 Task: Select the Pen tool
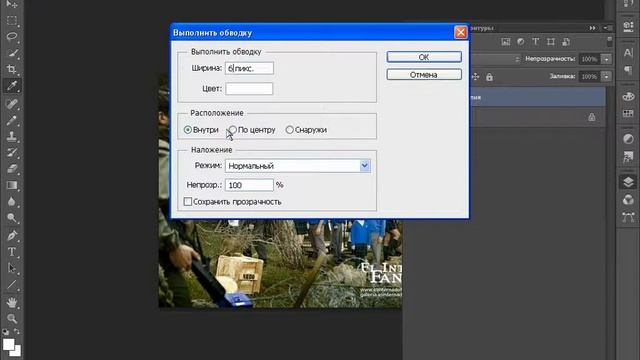click(x=12, y=236)
